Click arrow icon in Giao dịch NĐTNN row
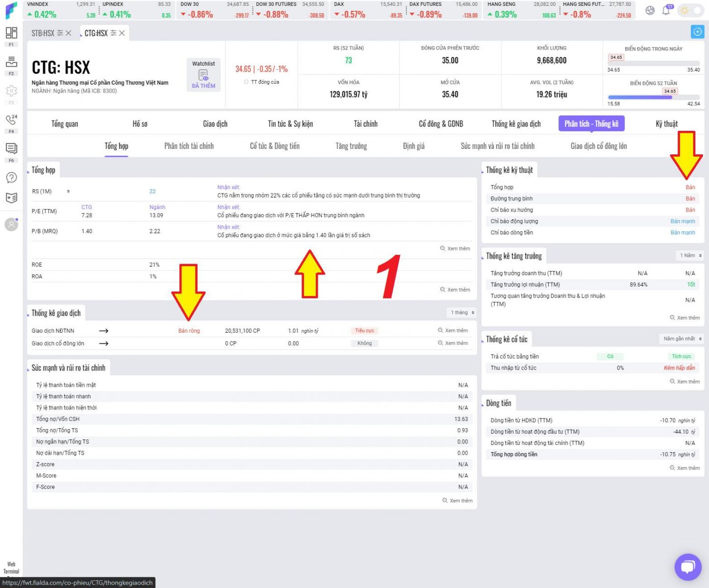Viewport: 709px width, 588px height. 103,331
